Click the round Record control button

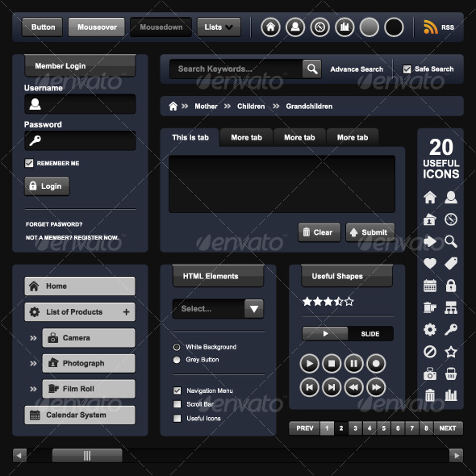(x=376, y=363)
